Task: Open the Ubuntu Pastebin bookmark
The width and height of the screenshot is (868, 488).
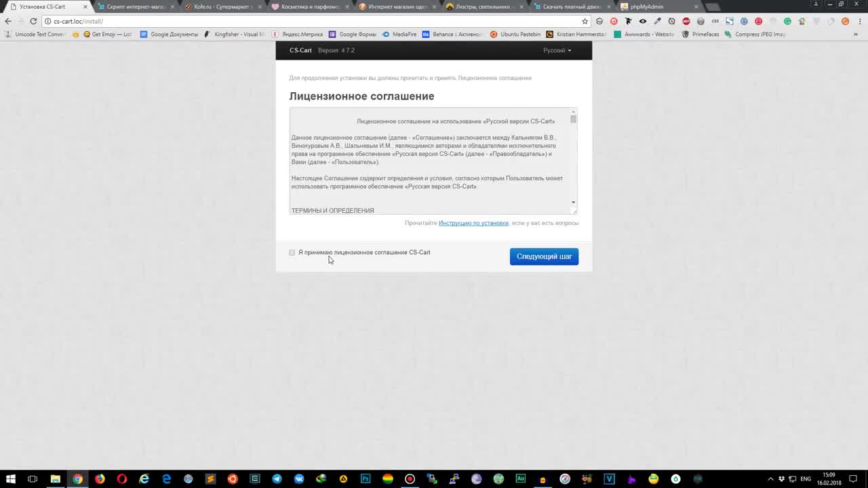Action: pyautogui.click(x=515, y=34)
